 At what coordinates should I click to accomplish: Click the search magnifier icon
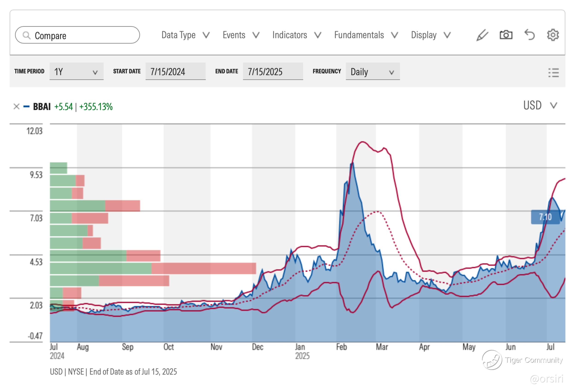coord(26,35)
